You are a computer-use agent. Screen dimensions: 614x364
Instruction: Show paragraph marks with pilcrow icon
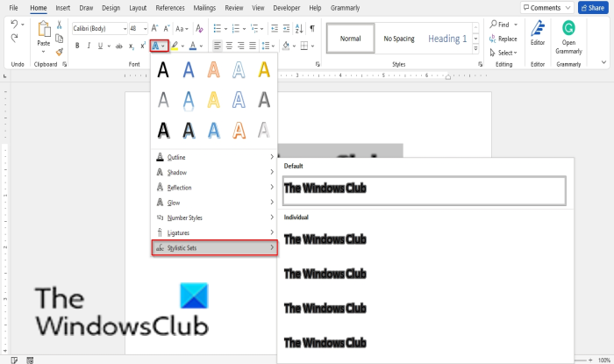(x=312, y=28)
